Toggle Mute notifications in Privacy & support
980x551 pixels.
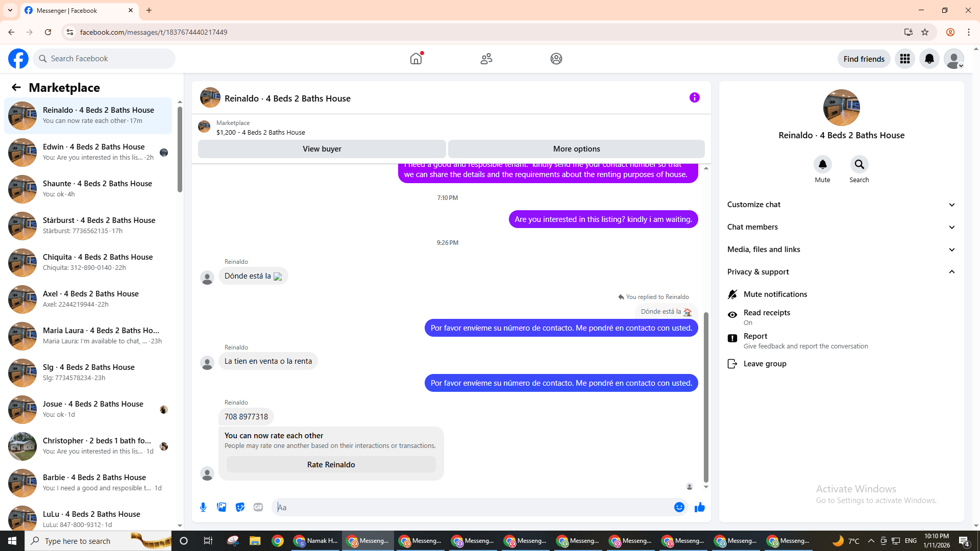841,294
